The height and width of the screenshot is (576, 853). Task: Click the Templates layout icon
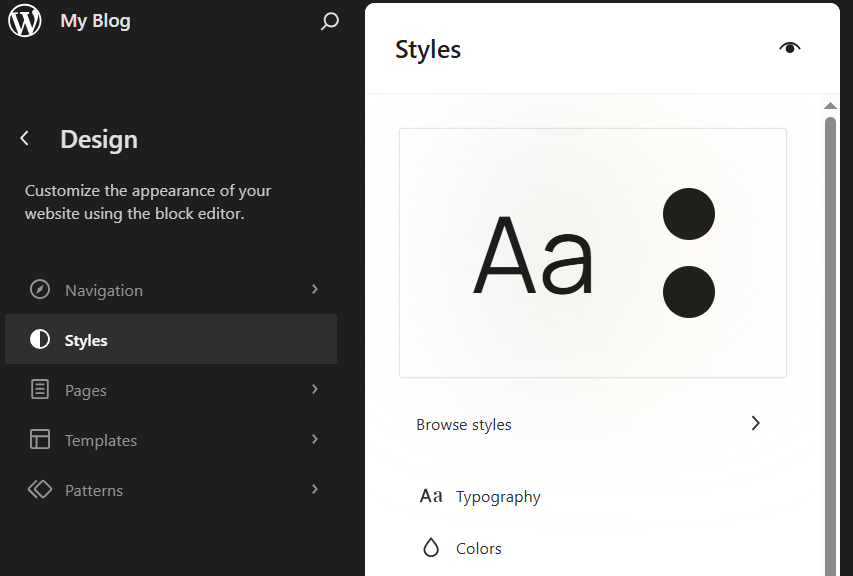[40, 439]
